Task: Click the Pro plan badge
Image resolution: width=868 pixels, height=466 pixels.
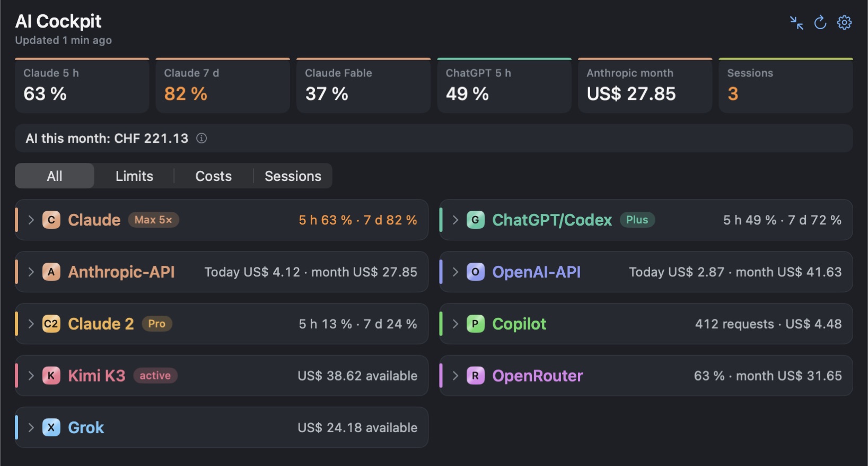Action: pyautogui.click(x=157, y=324)
